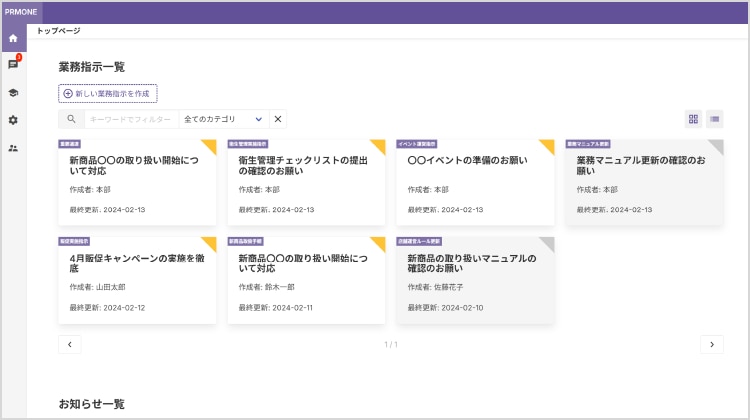
Task: Open 4月販促キャンペーンの実施を徹底 card
Action: pos(137,280)
